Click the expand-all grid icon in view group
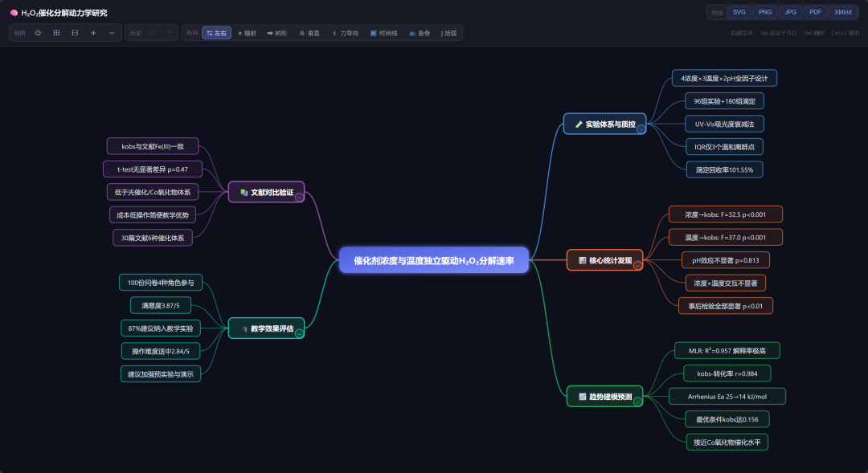Image resolution: width=868 pixels, height=473 pixels. click(56, 33)
